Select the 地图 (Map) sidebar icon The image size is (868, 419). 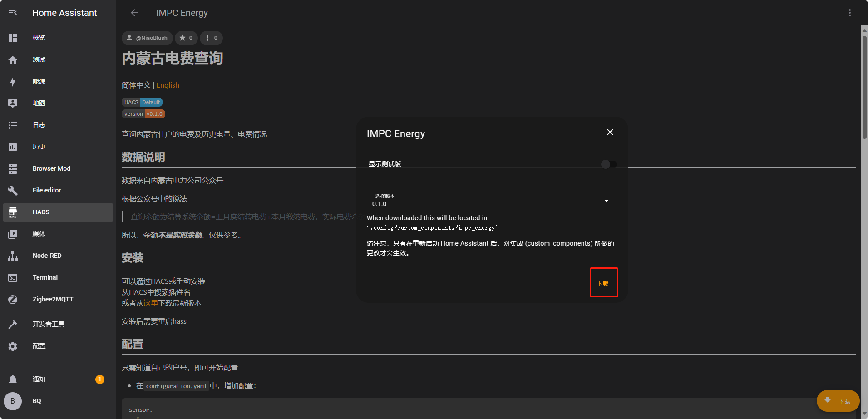tap(13, 103)
